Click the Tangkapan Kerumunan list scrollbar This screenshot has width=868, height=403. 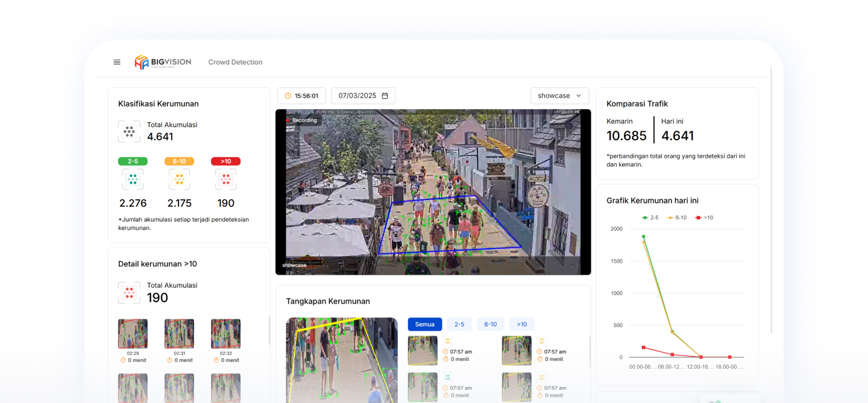(x=589, y=349)
